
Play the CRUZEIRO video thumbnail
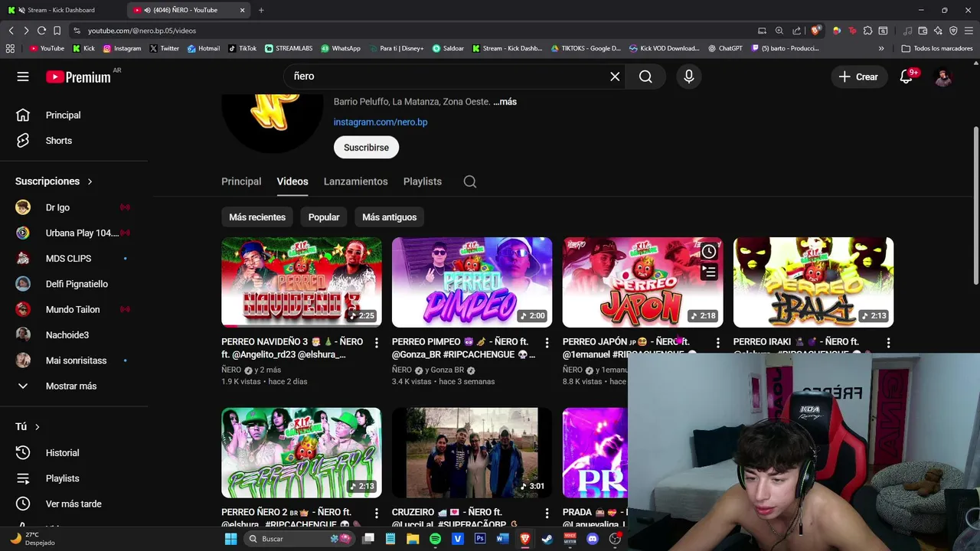(x=472, y=452)
